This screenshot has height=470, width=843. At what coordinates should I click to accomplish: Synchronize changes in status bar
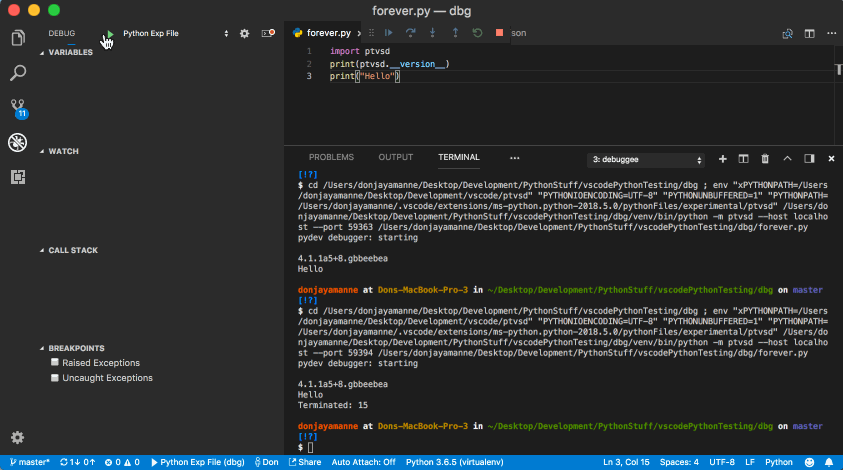click(x=77, y=462)
